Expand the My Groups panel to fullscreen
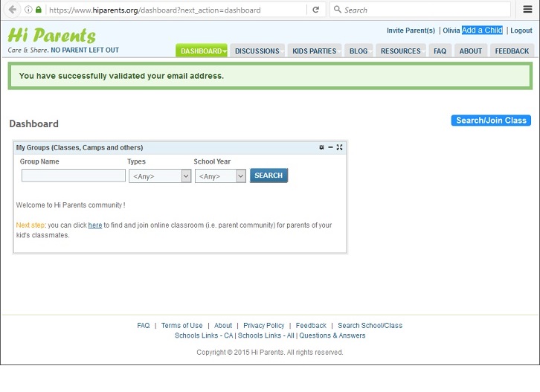This screenshot has width=540, height=392. tap(340, 147)
